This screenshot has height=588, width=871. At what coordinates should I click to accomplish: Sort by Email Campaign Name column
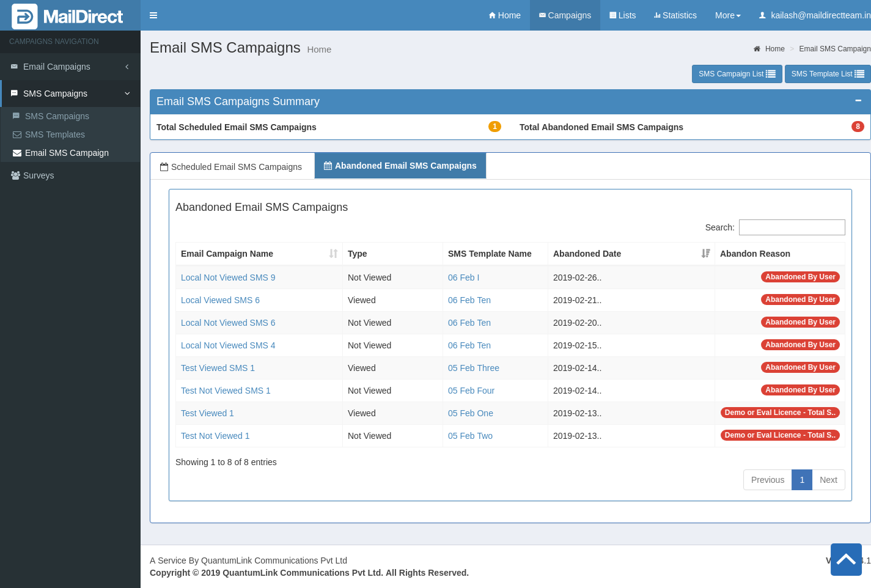point(333,254)
